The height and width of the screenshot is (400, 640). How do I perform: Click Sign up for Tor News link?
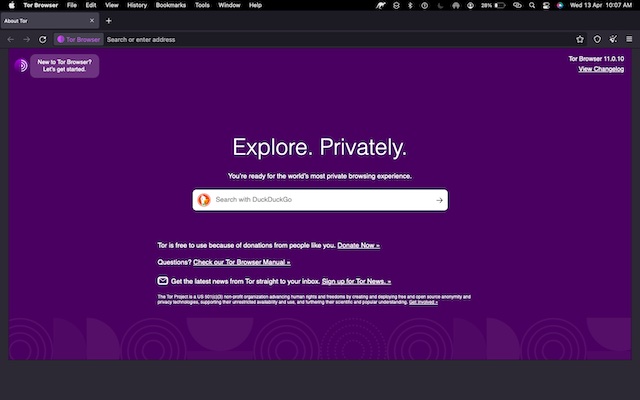356,281
